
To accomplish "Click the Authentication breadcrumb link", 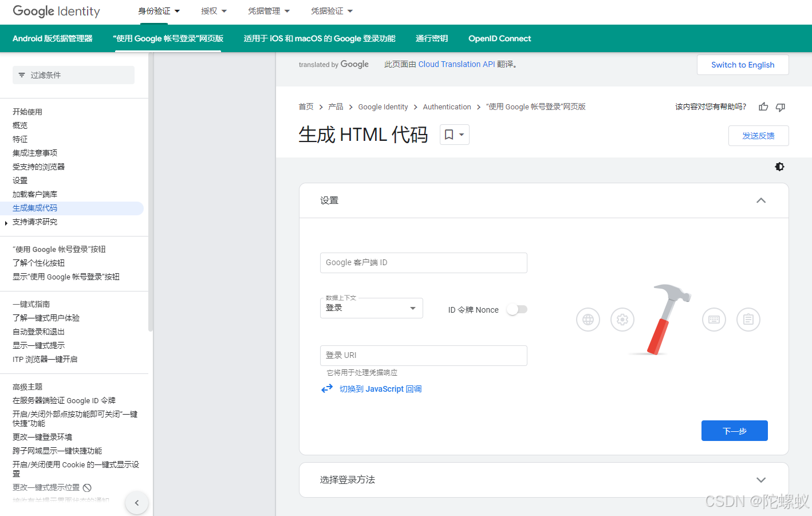I will (447, 107).
